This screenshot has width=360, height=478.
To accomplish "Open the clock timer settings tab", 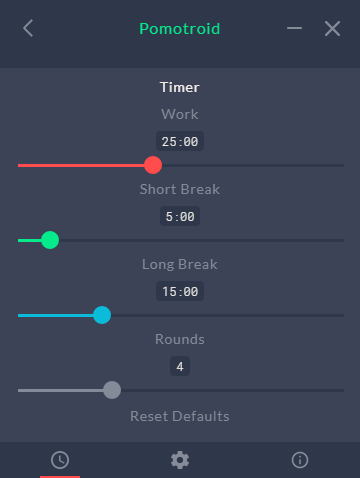I will [x=60, y=460].
